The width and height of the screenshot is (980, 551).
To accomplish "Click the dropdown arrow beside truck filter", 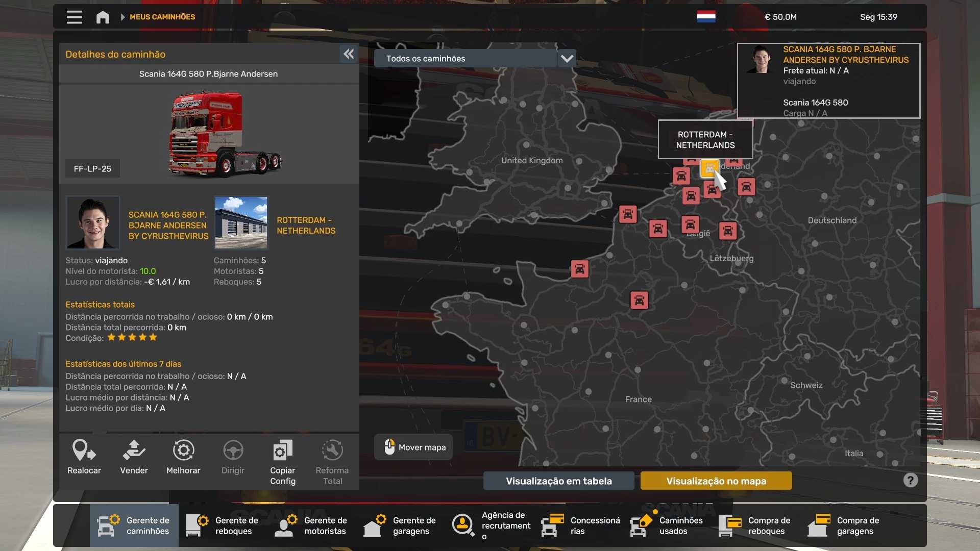I will [567, 59].
